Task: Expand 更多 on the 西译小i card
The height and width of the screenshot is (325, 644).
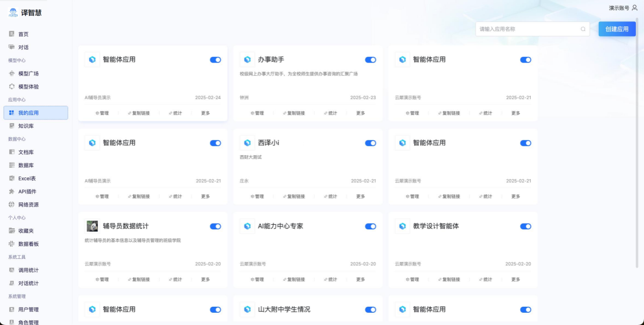Action: [x=361, y=196]
